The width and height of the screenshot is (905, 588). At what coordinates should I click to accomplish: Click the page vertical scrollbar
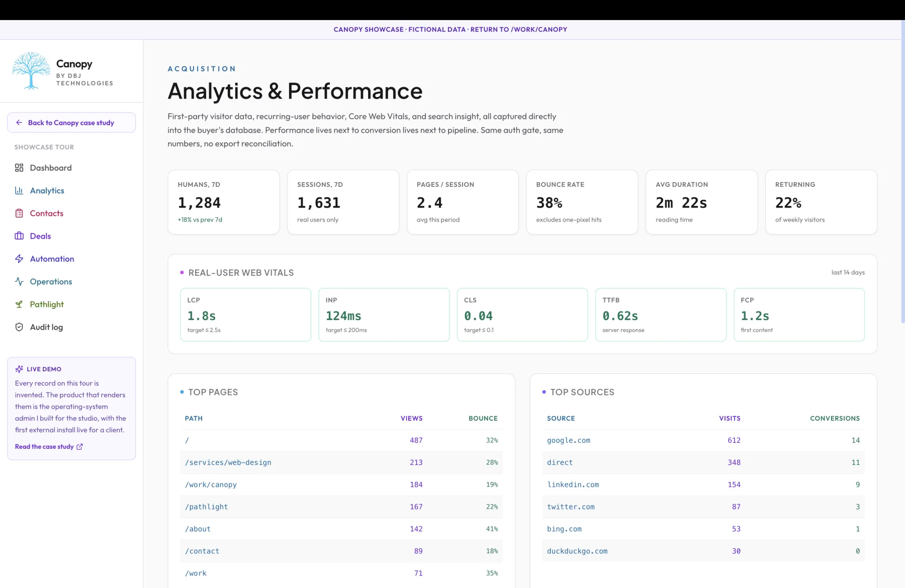903,171
